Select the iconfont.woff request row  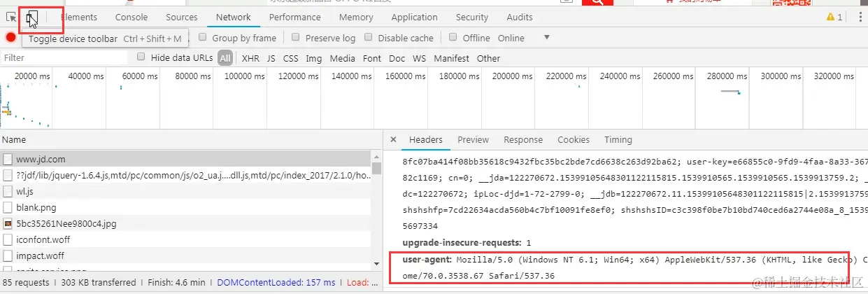coord(185,239)
